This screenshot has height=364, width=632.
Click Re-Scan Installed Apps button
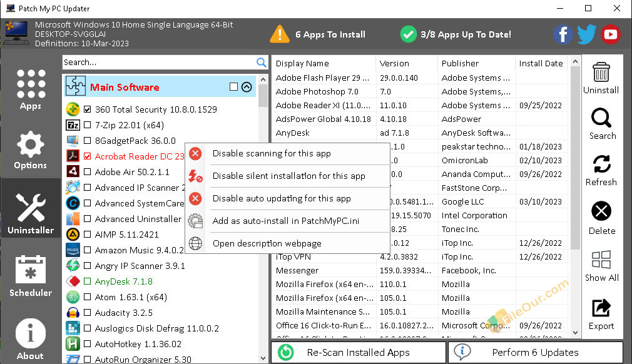[x=359, y=352]
